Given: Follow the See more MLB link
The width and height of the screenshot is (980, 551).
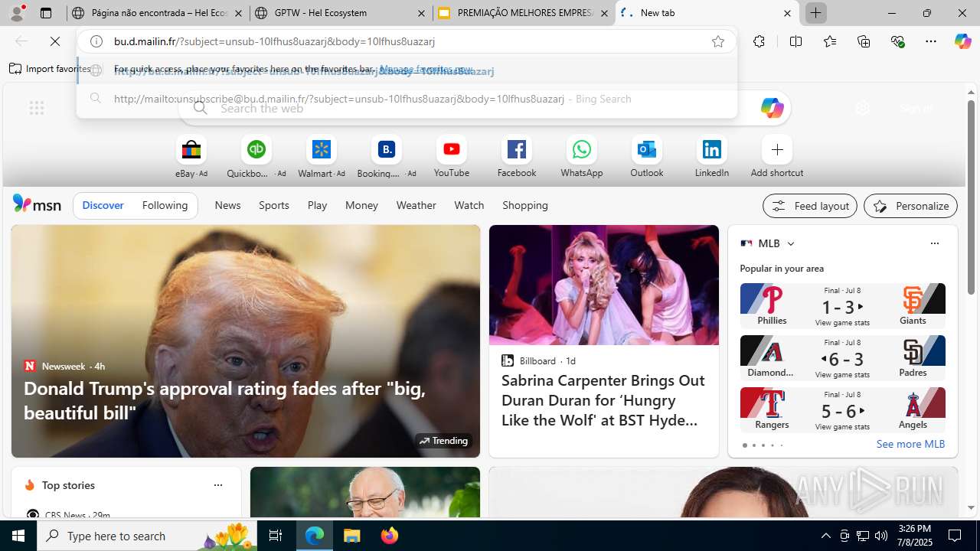Looking at the screenshot, I should tap(910, 444).
